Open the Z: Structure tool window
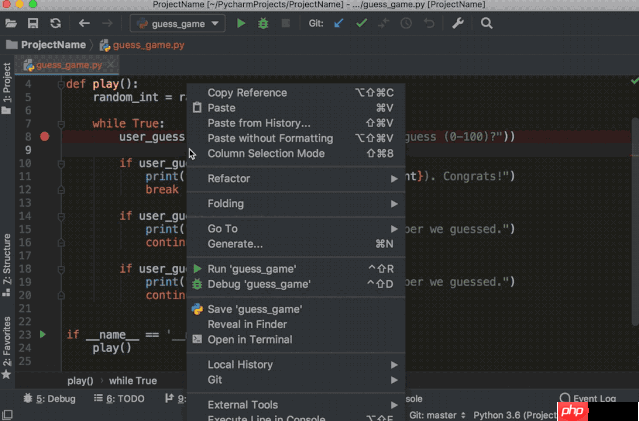This screenshot has width=639, height=421. coord(7,265)
